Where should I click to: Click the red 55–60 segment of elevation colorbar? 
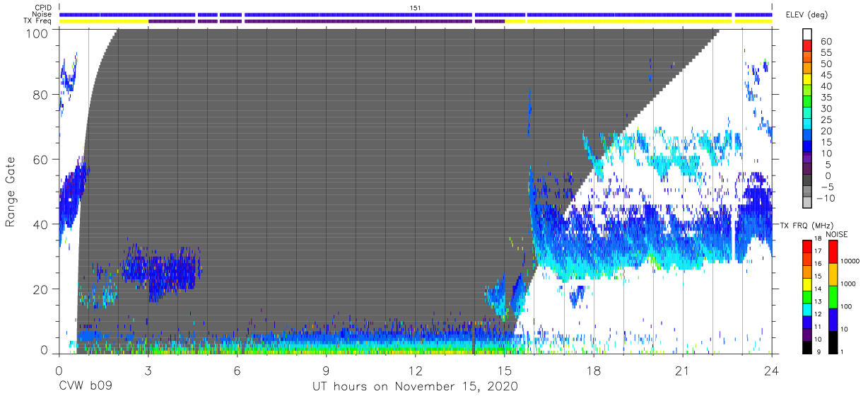(x=808, y=46)
